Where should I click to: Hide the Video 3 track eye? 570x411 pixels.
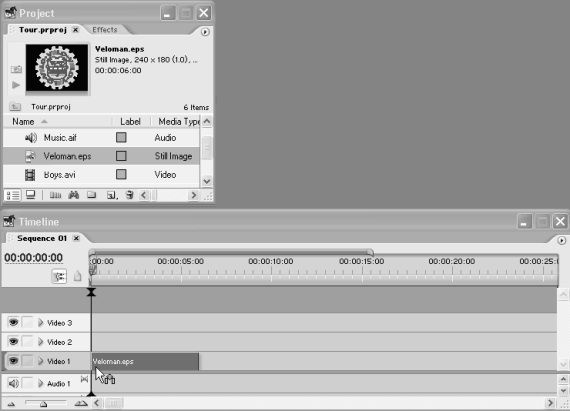tap(13, 322)
